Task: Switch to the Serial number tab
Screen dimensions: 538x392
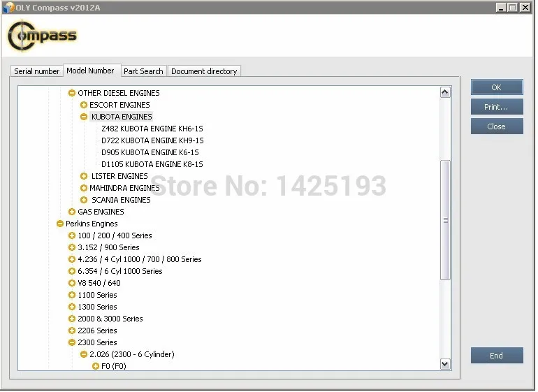Action: [x=37, y=71]
